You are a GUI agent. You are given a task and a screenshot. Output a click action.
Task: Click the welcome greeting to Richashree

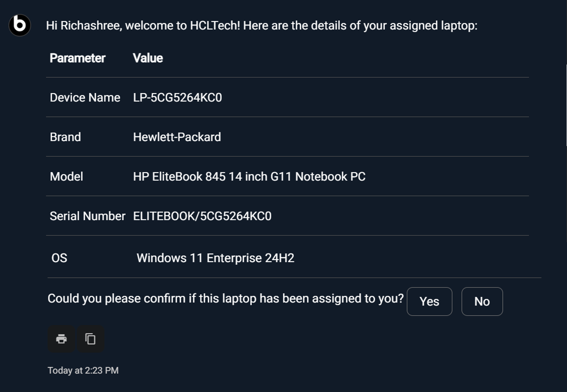pyautogui.click(x=261, y=26)
